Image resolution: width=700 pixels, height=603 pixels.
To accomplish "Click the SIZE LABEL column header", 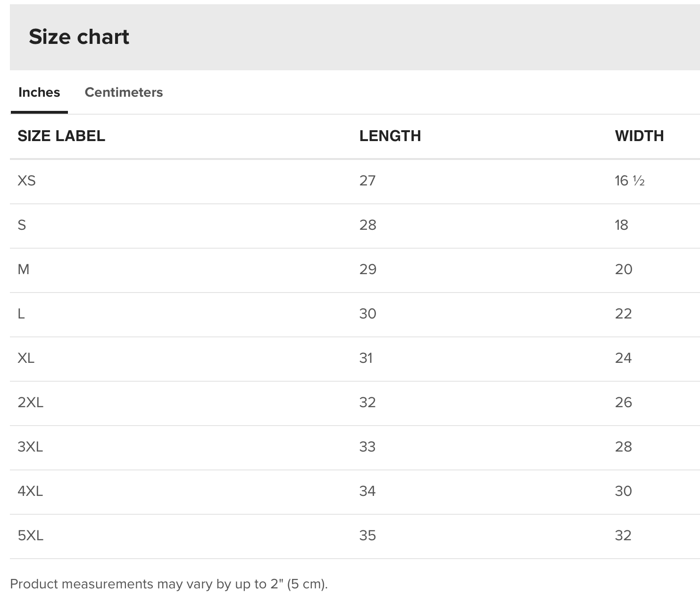I will [61, 136].
